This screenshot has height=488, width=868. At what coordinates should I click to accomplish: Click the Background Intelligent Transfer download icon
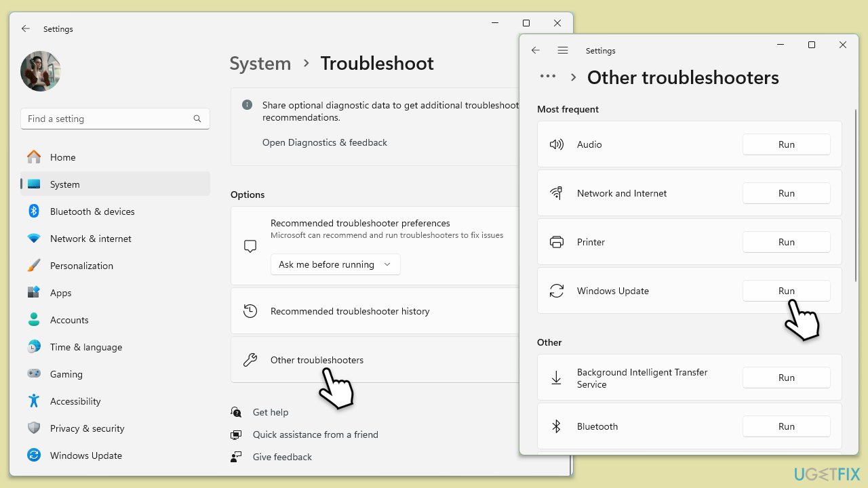[x=557, y=378]
